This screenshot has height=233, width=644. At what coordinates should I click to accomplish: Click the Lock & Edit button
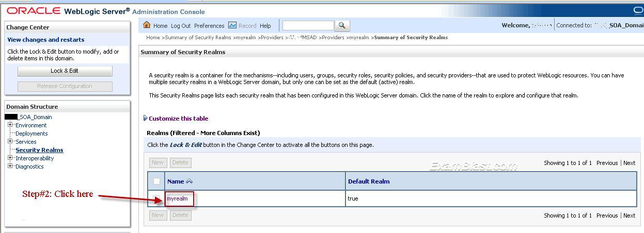tap(65, 71)
